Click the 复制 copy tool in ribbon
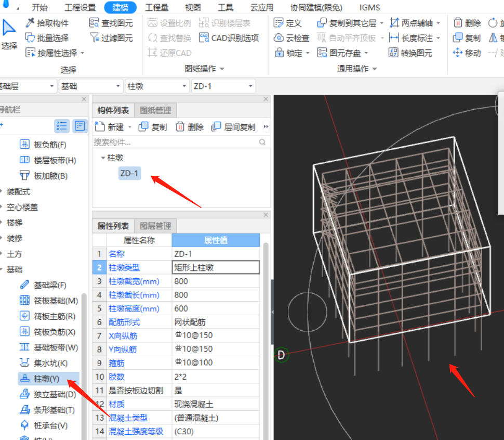The width and height of the screenshot is (504, 440). [467, 38]
